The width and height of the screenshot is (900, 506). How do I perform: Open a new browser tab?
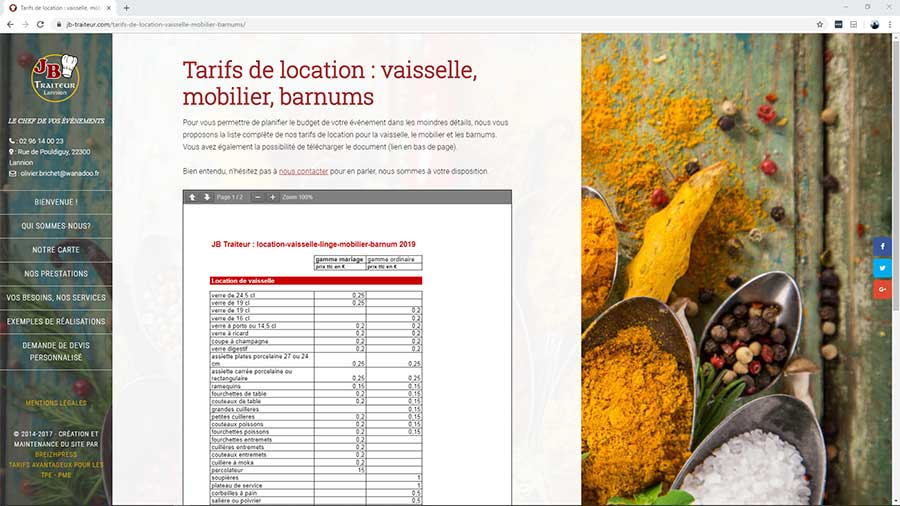pos(126,8)
